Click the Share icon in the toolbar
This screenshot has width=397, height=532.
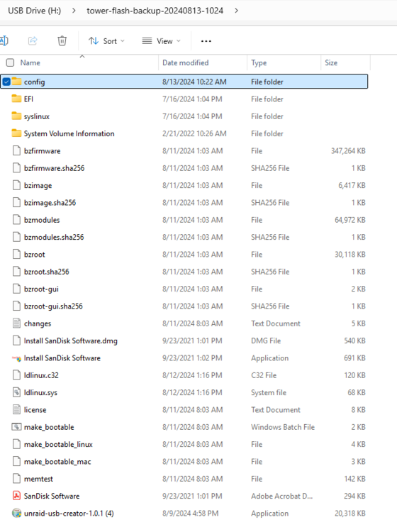pos(33,41)
